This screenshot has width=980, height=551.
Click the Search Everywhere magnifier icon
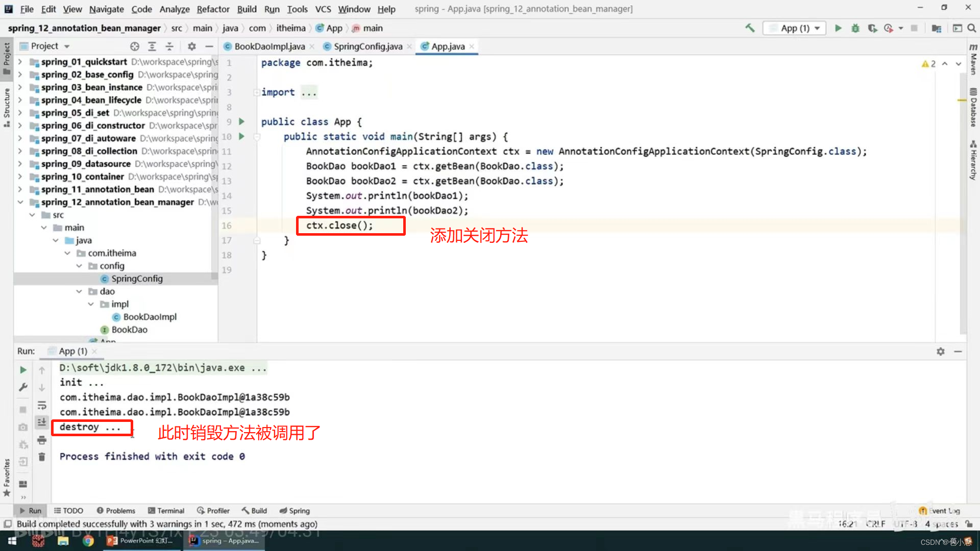[x=971, y=28]
